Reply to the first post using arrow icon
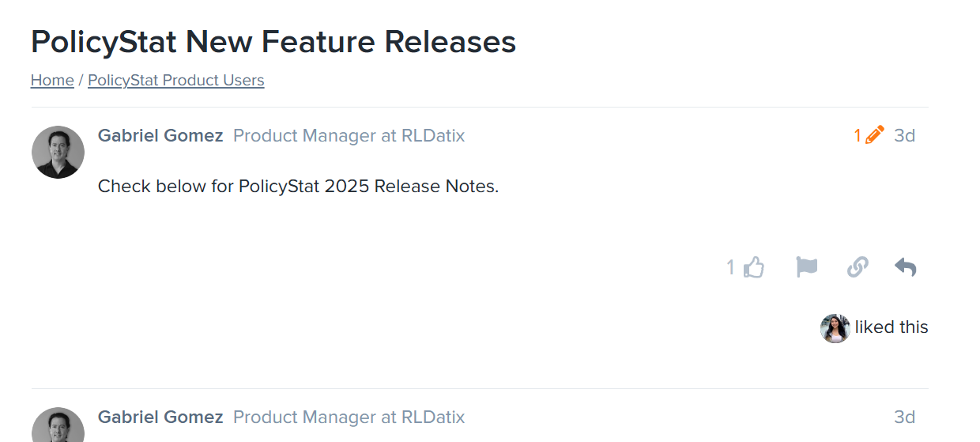Viewport: 980px width, 442px height. [906, 268]
